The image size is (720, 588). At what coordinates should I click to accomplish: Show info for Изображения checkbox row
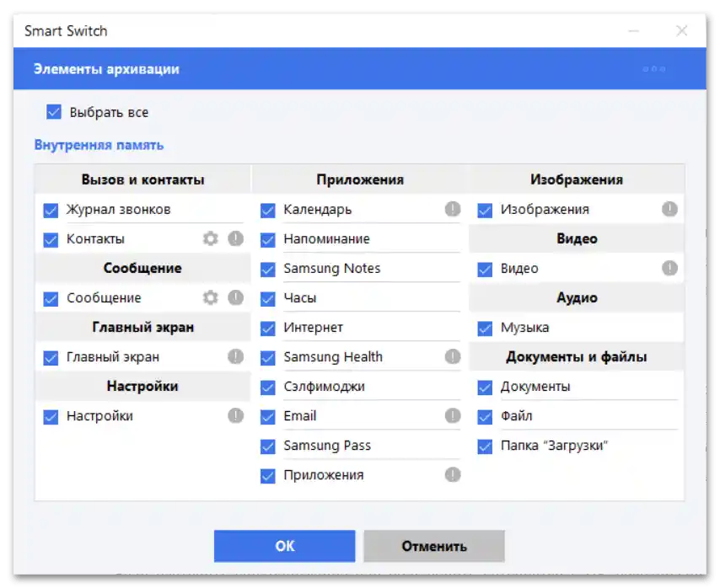[x=669, y=209]
